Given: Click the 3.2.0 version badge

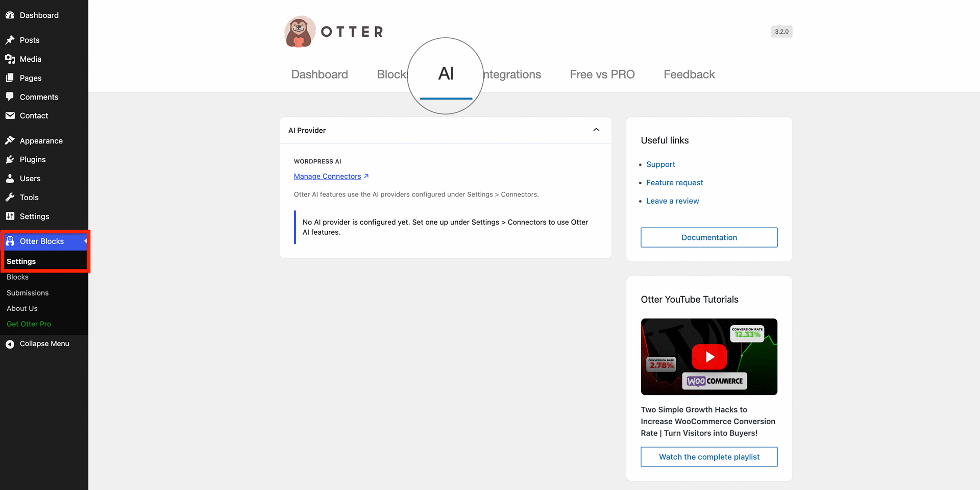Looking at the screenshot, I should coord(781,32).
